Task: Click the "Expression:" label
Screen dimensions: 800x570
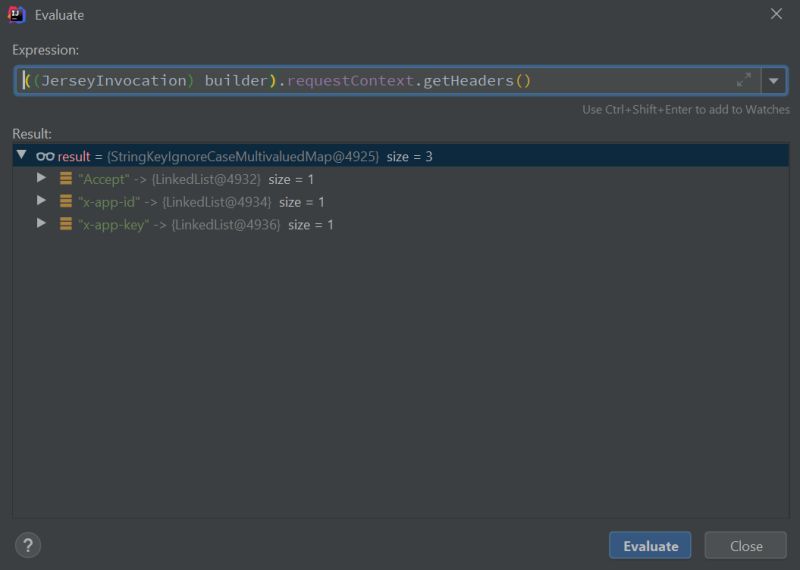Action: click(x=45, y=50)
